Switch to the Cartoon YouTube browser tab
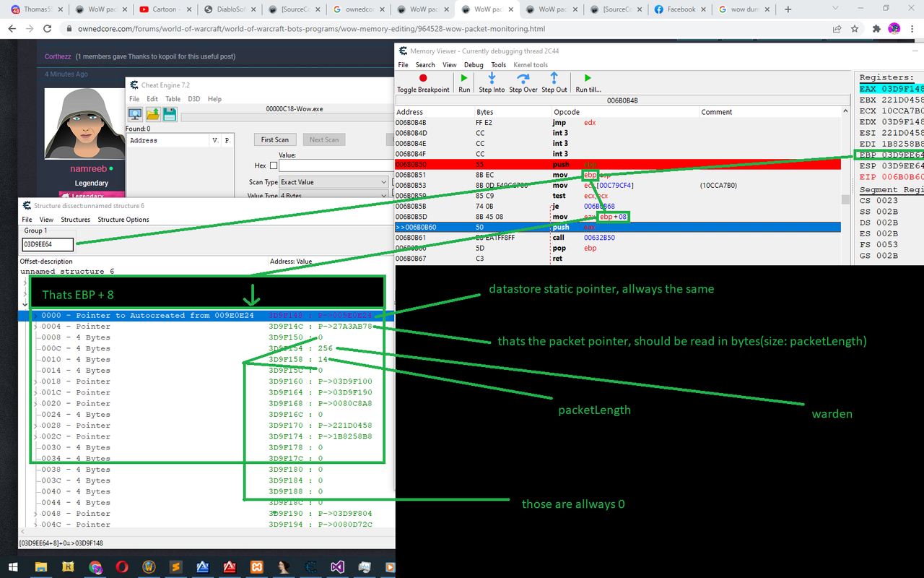Image resolution: width=924 pixels, height=578 pixels. click(165, 9)
